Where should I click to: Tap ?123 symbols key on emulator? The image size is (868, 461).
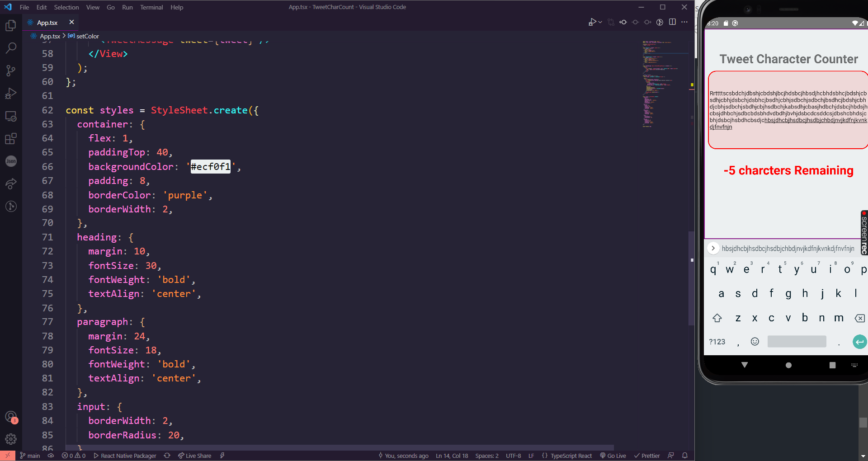coord(717,342)
